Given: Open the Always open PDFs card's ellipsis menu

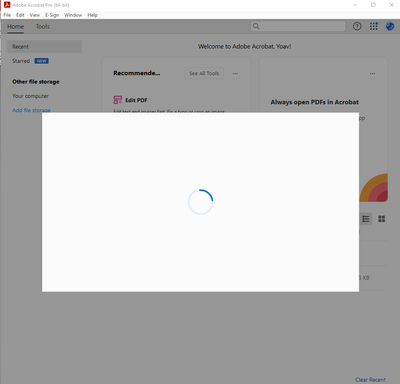Looking at the screenshot, I should click(x=372, y=73).
